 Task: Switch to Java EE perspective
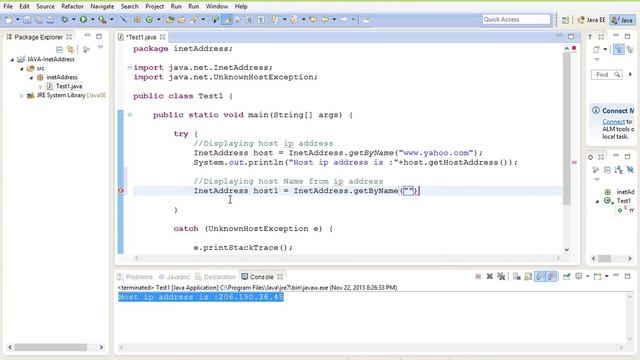coord(591,20)
